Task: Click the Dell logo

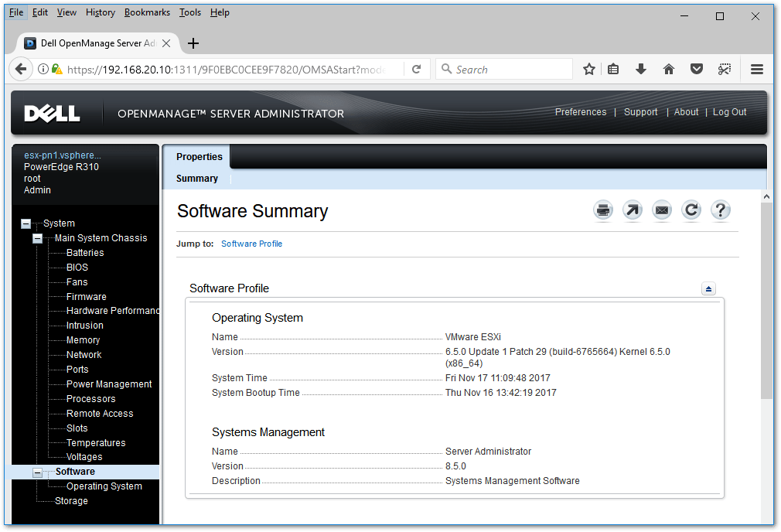Action: tap(52, 114)
